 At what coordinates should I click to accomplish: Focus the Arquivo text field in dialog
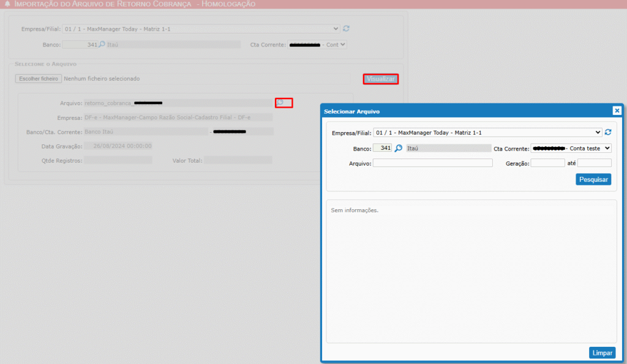click(x=432, y=163)
